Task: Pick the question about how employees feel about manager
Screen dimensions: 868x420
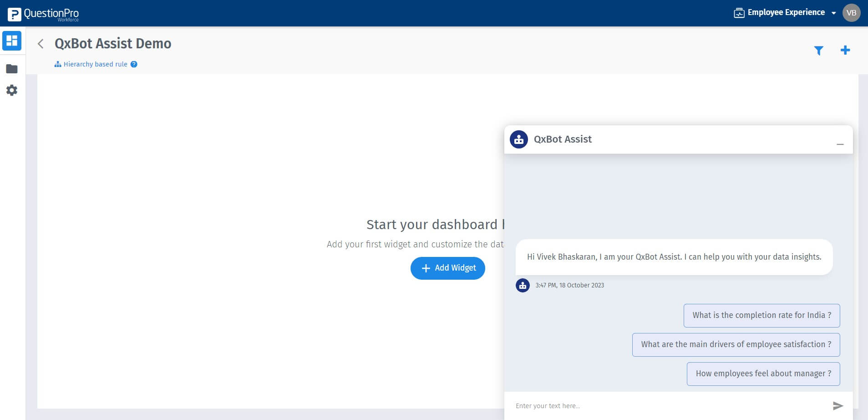Action: coord(763,374)
